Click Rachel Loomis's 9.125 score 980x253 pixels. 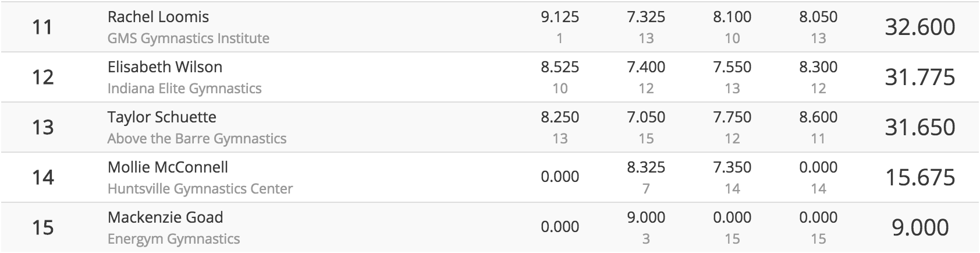pos(560,17)
